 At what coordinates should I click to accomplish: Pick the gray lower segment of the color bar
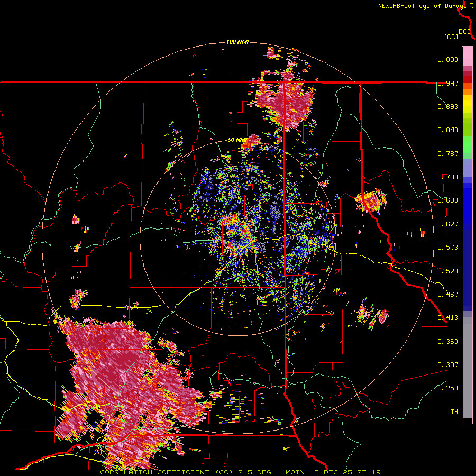click(x=467, y=368)
